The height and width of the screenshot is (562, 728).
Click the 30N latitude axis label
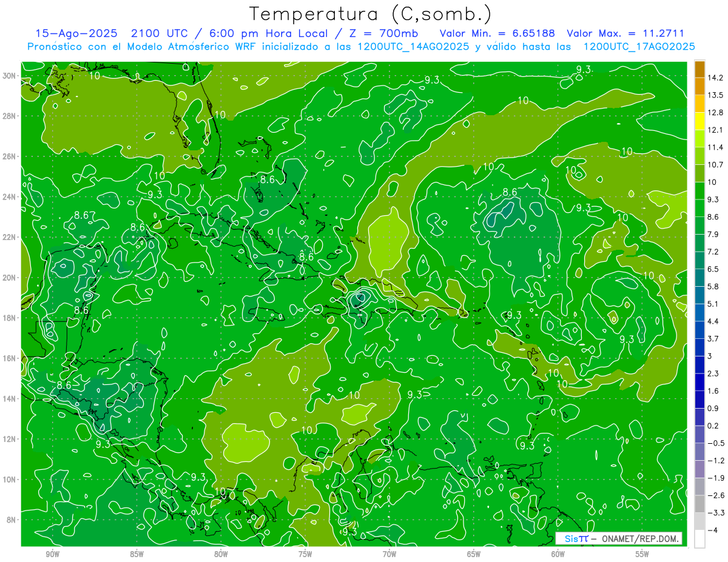pyautogui.click(x=10, y=76)
